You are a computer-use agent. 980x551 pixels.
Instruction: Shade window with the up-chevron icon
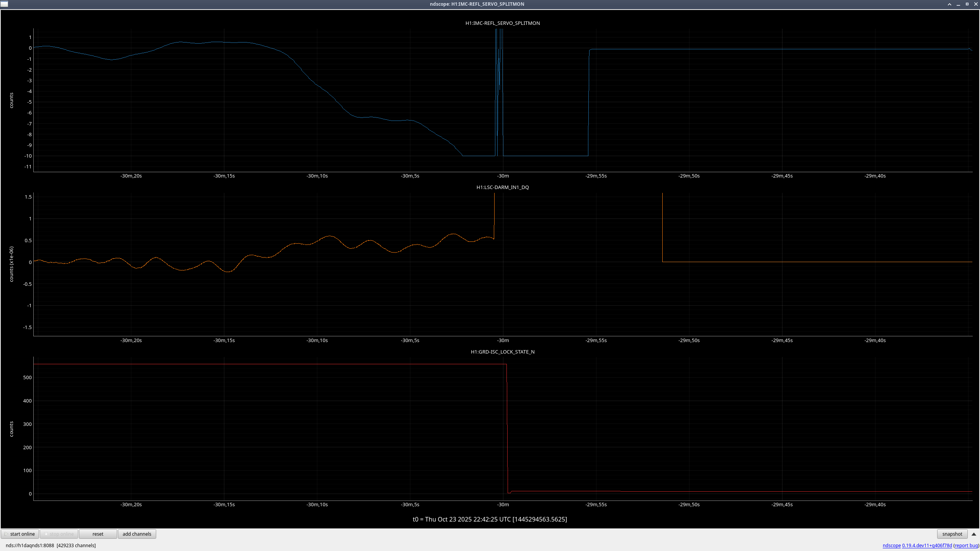[x=949, y=4]
